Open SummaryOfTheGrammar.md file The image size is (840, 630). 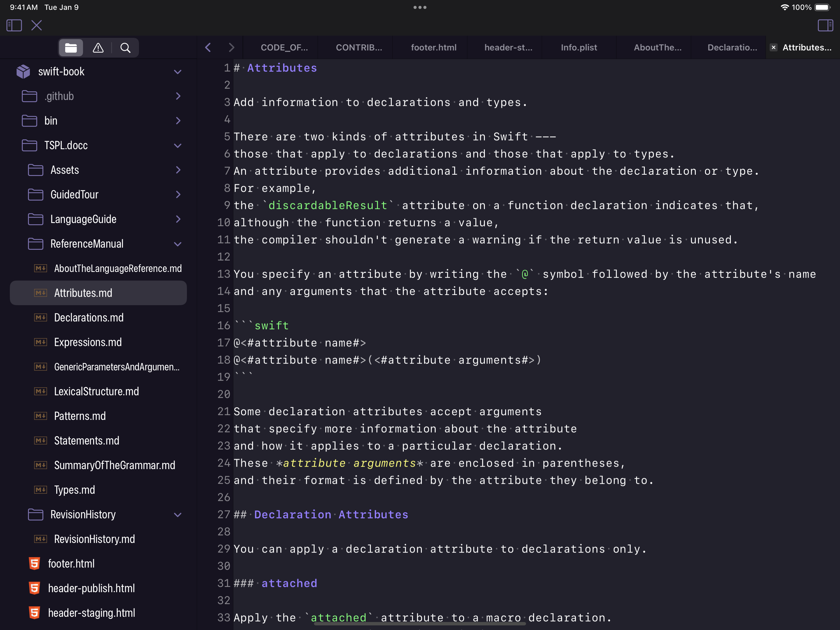[x=98, y=465]
